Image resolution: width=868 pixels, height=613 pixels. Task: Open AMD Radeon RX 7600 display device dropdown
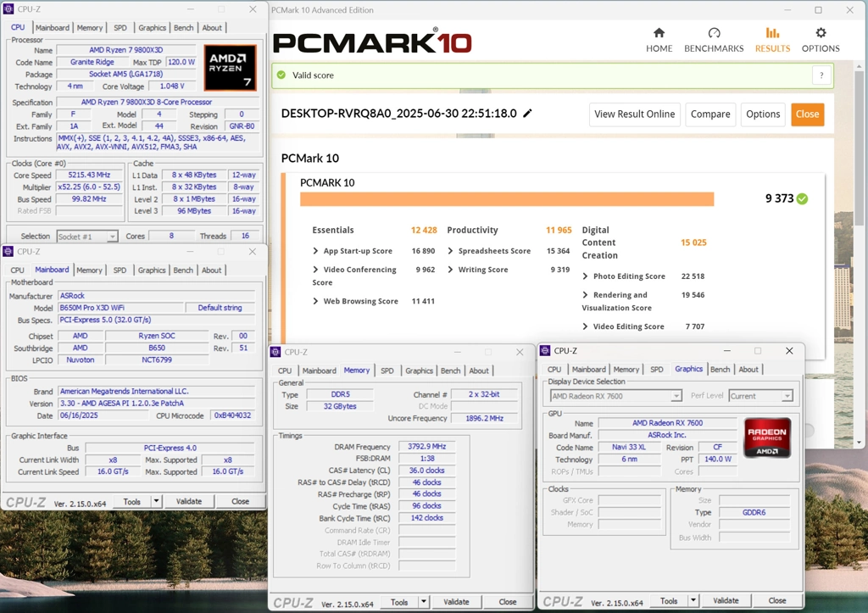(x=615, y=396)
